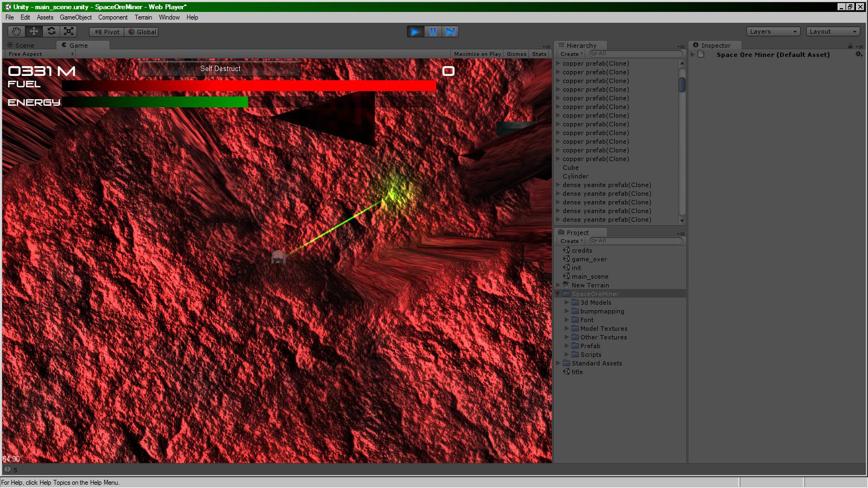The width and height of the screenshot is (868, 488).
Task: Open the Layout dropdown
Action: (x=833, y=31)
